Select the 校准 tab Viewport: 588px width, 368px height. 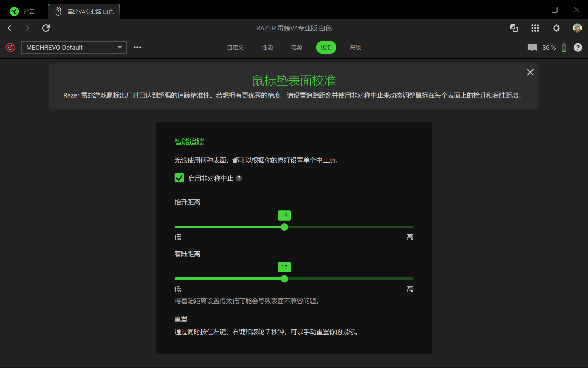pos(326,47)
